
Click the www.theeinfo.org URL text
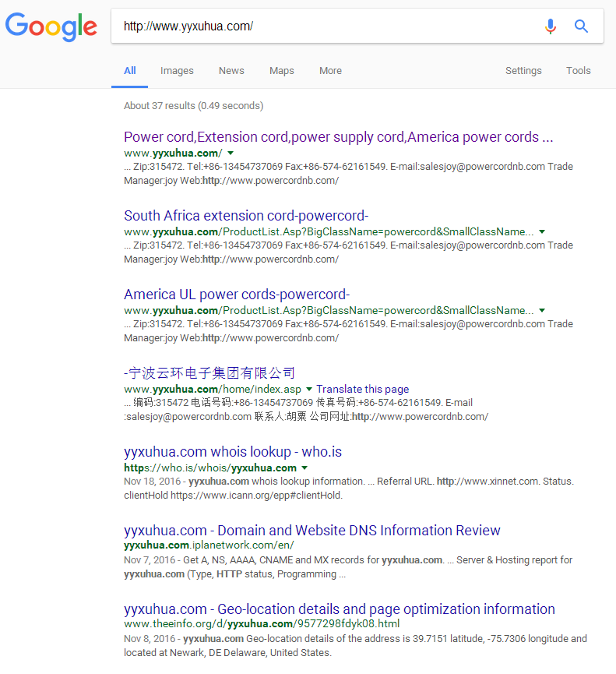point(262,623)
